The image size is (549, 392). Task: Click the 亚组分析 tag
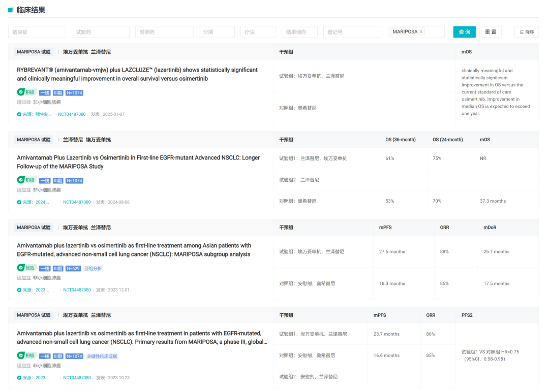point(93,269)
